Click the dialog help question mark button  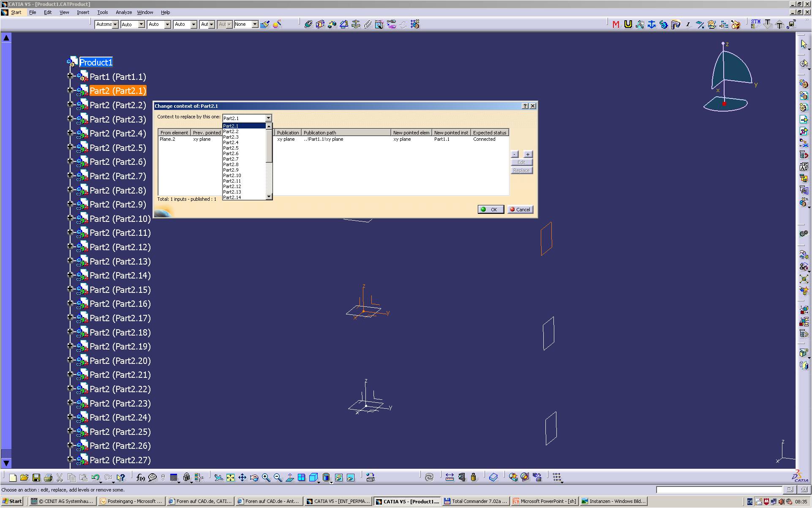(x=525, y=106)
